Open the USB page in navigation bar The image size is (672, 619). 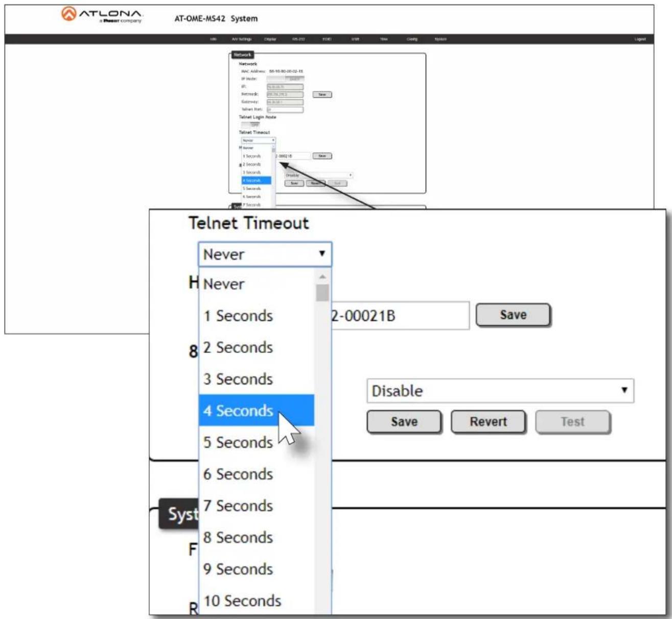tap(355, 39)
